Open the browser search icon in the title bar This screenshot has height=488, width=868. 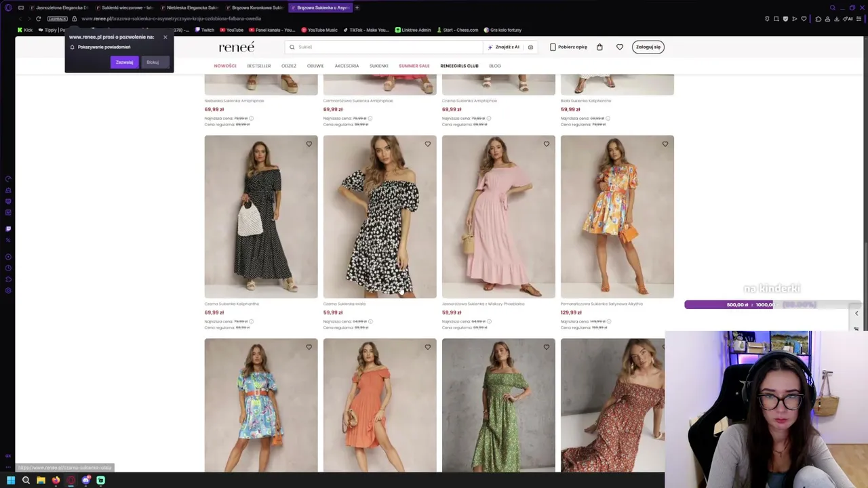pyautogui.click(x=833, y=7)
